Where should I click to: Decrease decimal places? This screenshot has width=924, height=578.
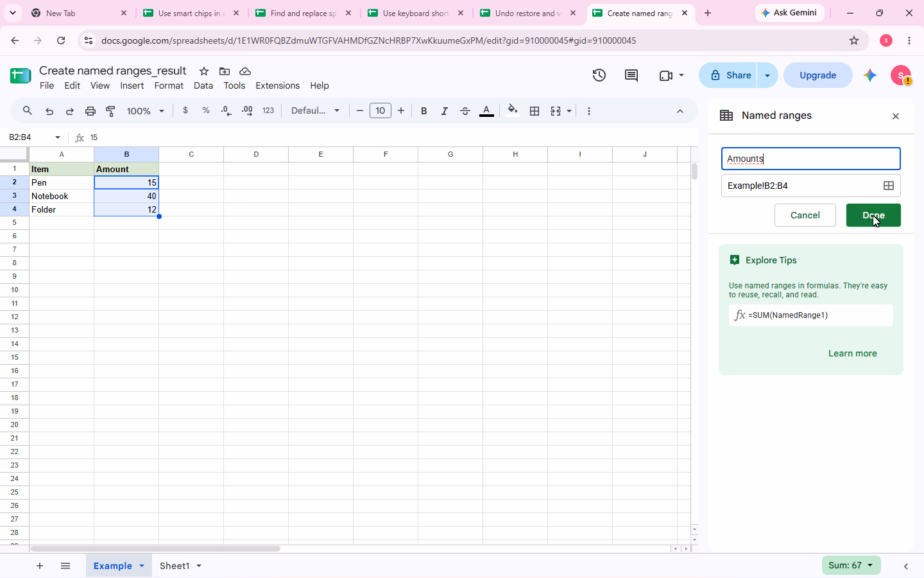click(227, 110)
